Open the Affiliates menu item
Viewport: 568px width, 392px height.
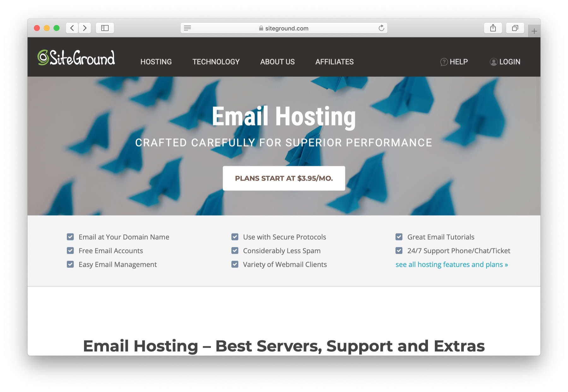[x=334, y=62]
